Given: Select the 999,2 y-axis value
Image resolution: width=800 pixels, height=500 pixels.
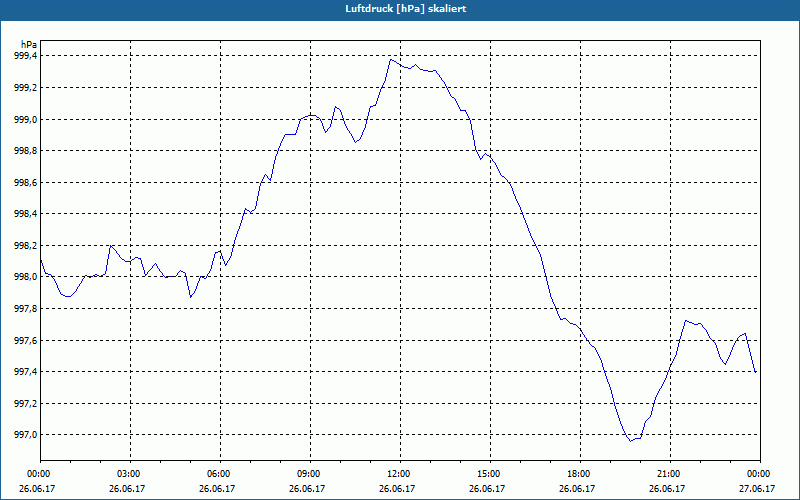Looking at the screenshot, I should coord(26,88).
